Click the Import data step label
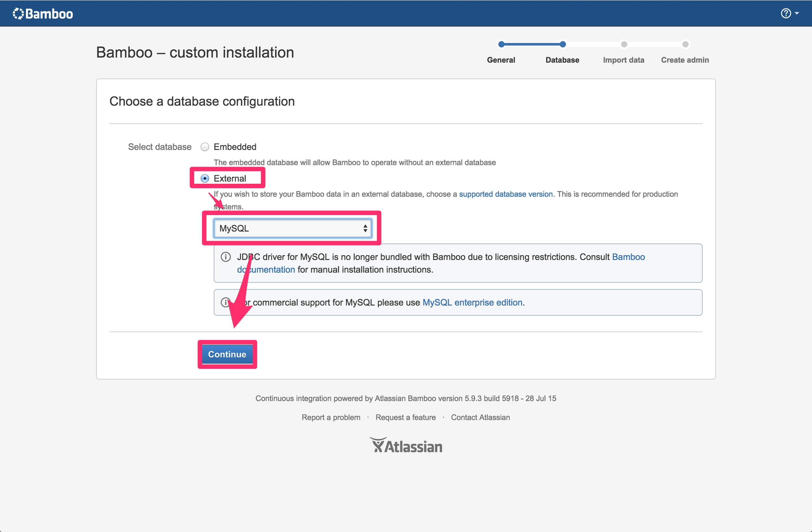 pos(623,60)
